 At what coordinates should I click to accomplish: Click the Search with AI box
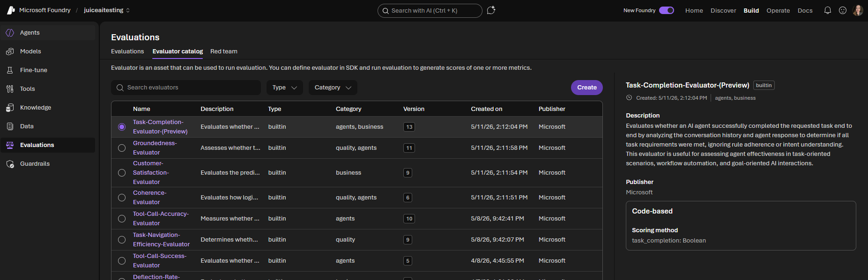430,11
